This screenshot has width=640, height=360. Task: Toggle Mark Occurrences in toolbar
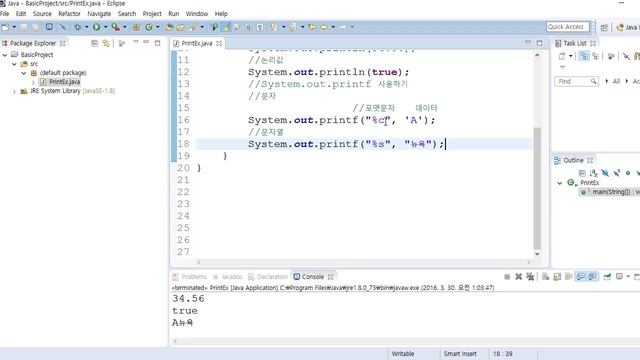coord(226,27)
